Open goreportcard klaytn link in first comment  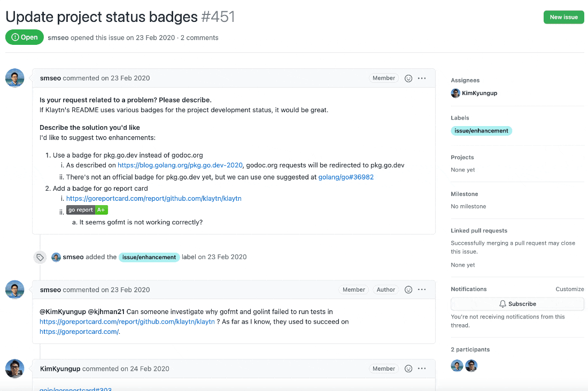coord(154,199)
